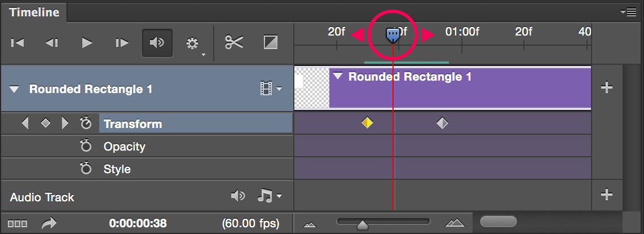Play the timeline animation
644x234 pixels.
point(87,43)
